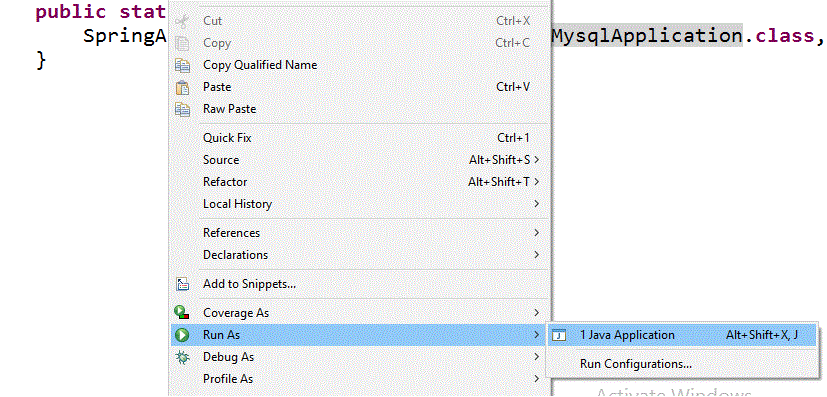Viewport: 827px width, 397px height.
Task: Click the Copy Qualified Name icon
Action: 182,65
